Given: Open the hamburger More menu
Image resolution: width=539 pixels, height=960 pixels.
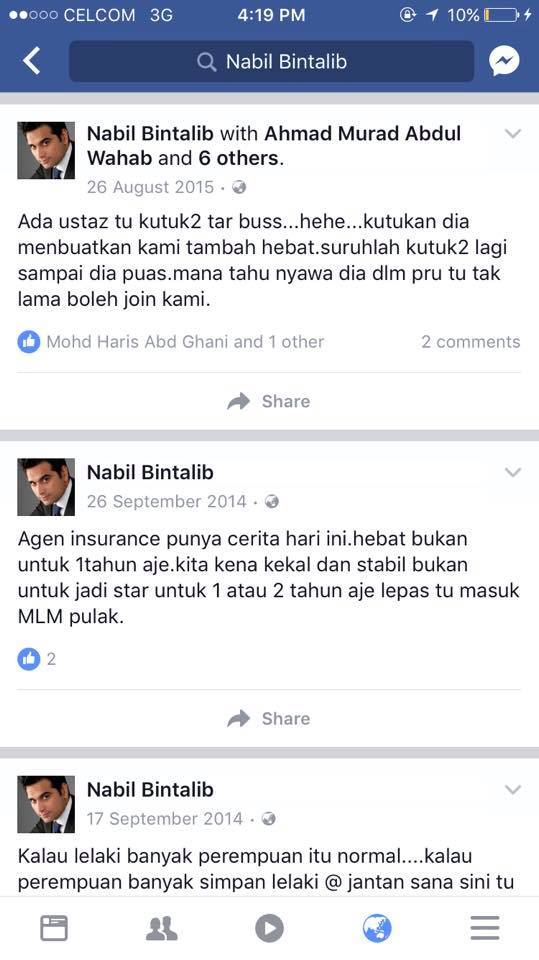Looking at the screenshot, I should tap(485, 928).
